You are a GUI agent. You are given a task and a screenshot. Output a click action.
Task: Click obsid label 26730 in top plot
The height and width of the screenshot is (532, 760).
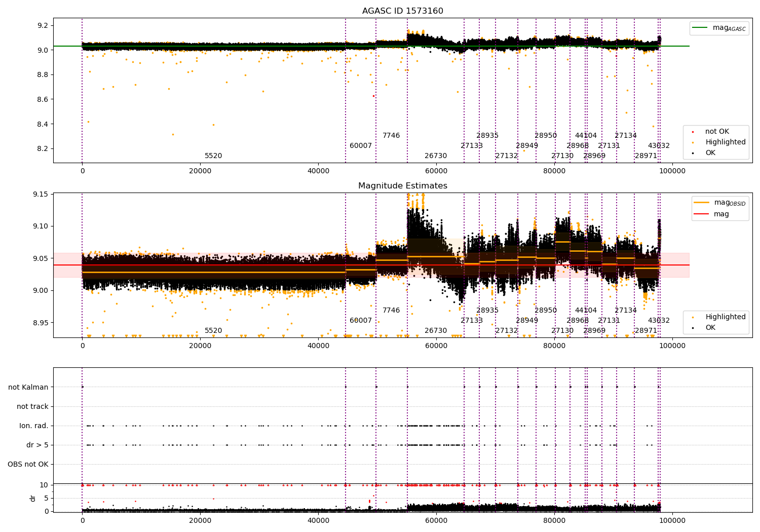pos(436,156)
